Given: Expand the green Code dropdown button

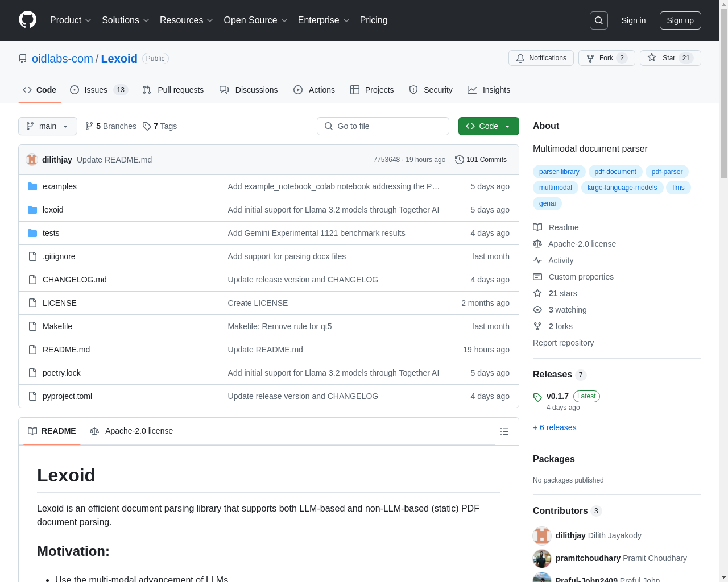Looking at the screenshot, I should point(489,126).
